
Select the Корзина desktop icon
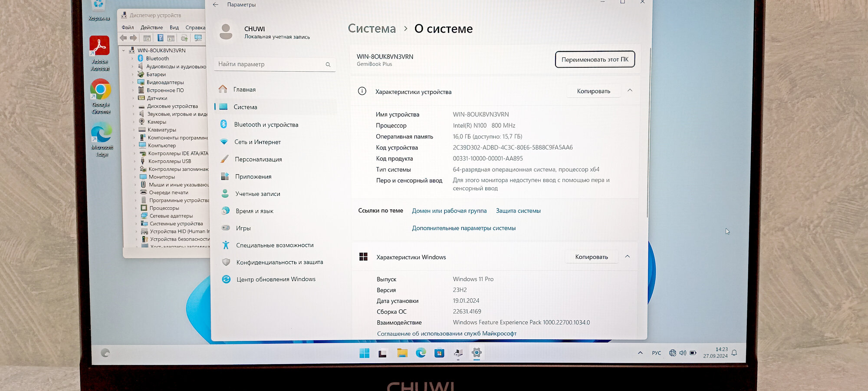coord(99,10)
